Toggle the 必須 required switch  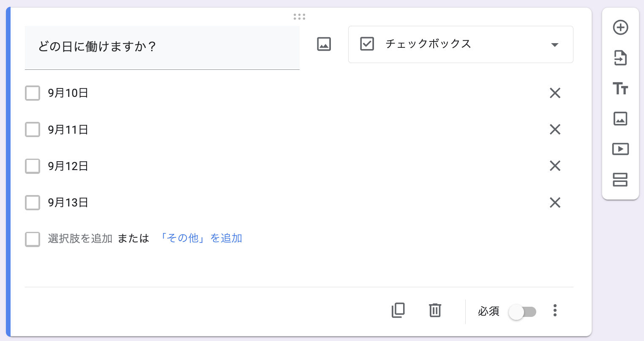(x=523, y=312)
